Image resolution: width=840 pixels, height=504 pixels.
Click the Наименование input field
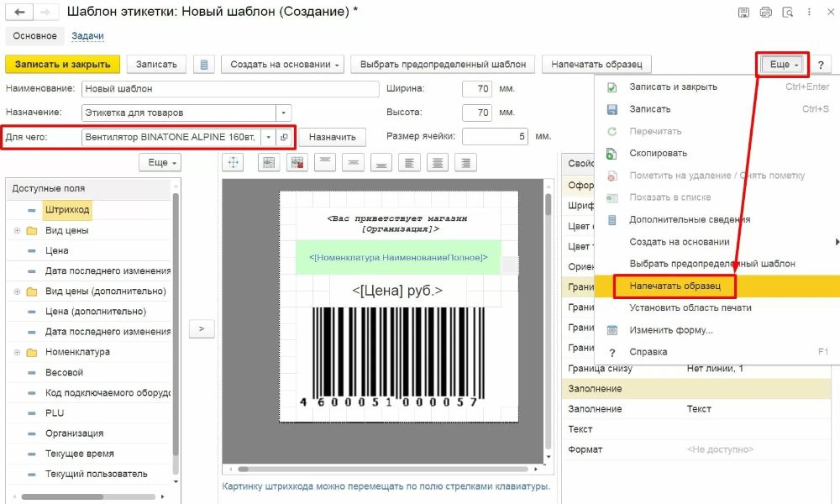230,89
